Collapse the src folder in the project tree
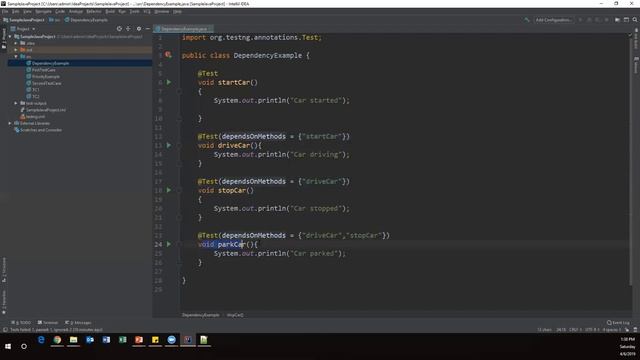The height and width of the screenshot is (360, 640). pos(16,56)
